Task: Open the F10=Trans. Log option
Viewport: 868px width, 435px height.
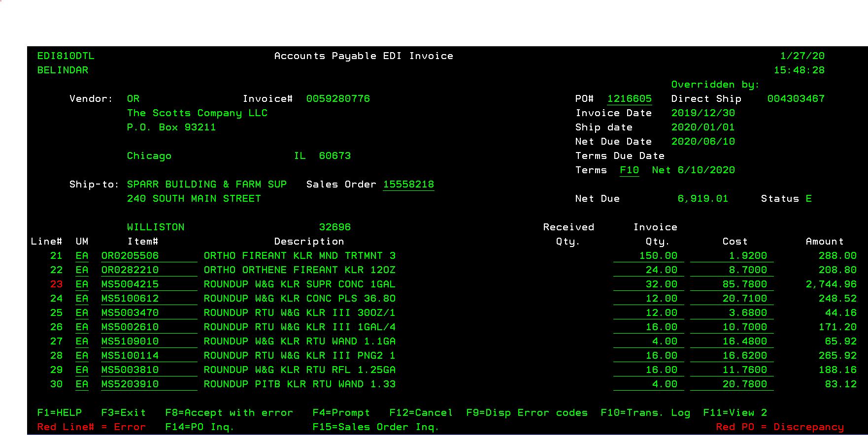Action: pyautogui.click(x=645, y=413)
